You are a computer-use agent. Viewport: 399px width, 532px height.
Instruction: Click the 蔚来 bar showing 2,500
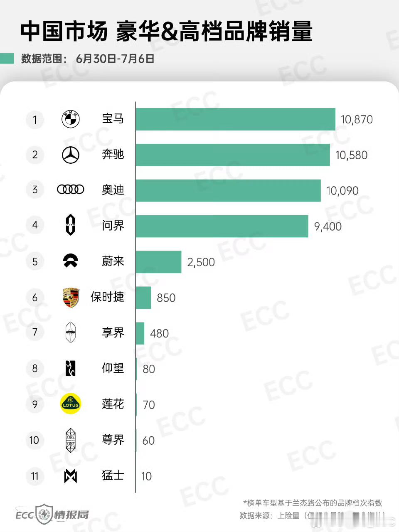[x=158, y=262]
